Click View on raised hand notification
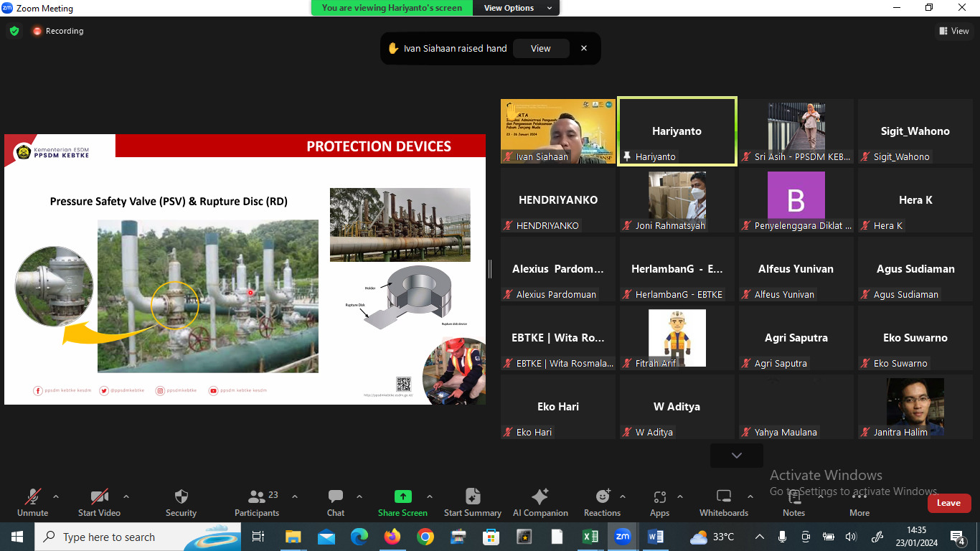This screenshot has width=980, height=551. click(x=541, y=49)
